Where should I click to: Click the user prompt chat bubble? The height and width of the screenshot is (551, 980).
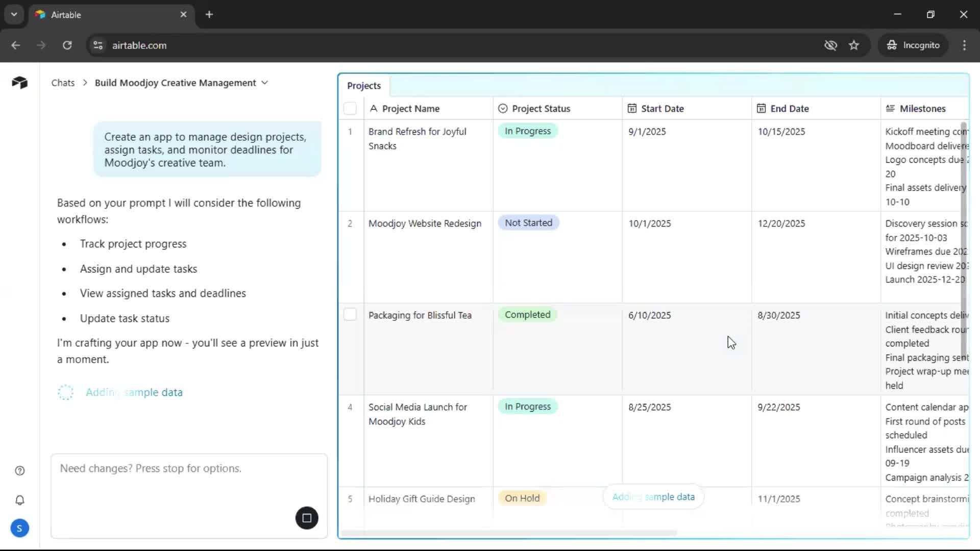[207, 149]
